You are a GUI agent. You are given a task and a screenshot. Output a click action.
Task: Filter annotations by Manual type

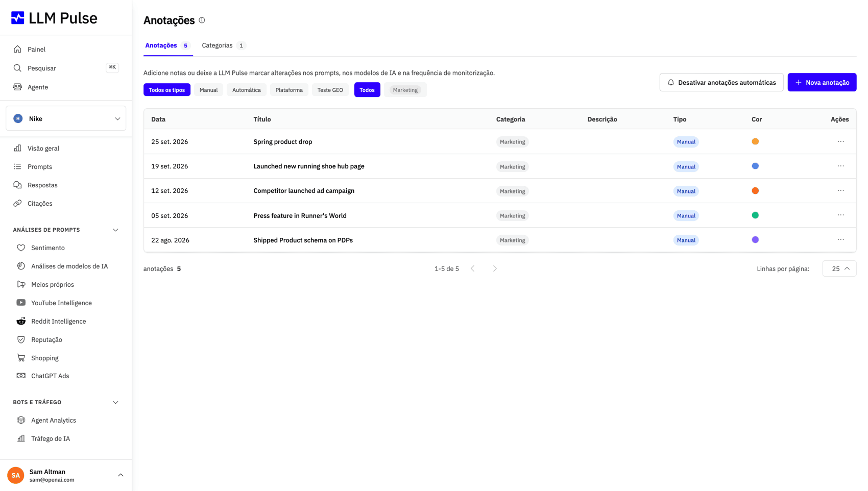click(x=208, y=90)
